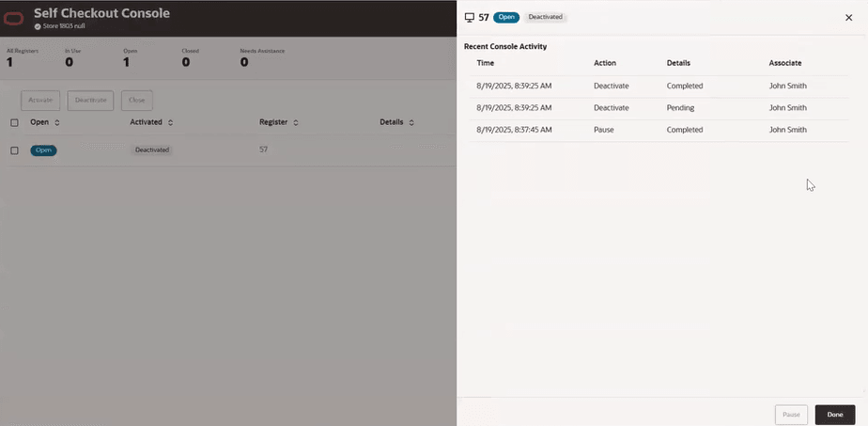Click the Pending details entry
This screenshot has width=868, height=426.
(680, 108)
